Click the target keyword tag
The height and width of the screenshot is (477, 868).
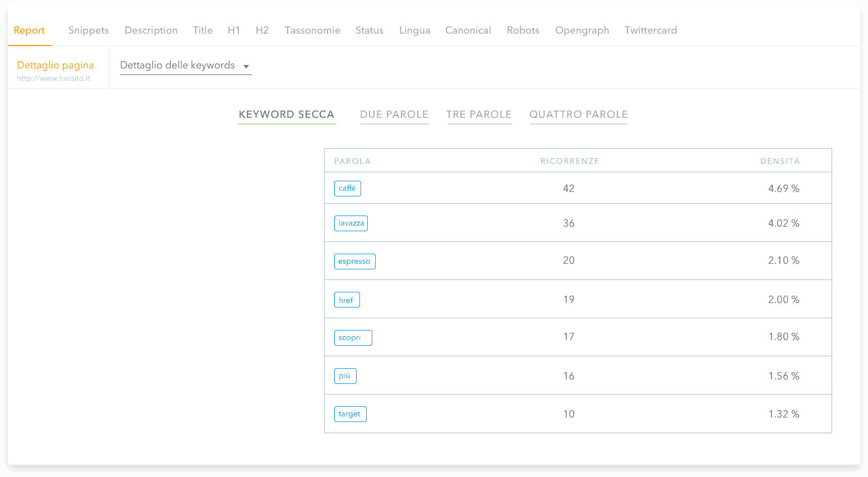[x=350, y=414]
